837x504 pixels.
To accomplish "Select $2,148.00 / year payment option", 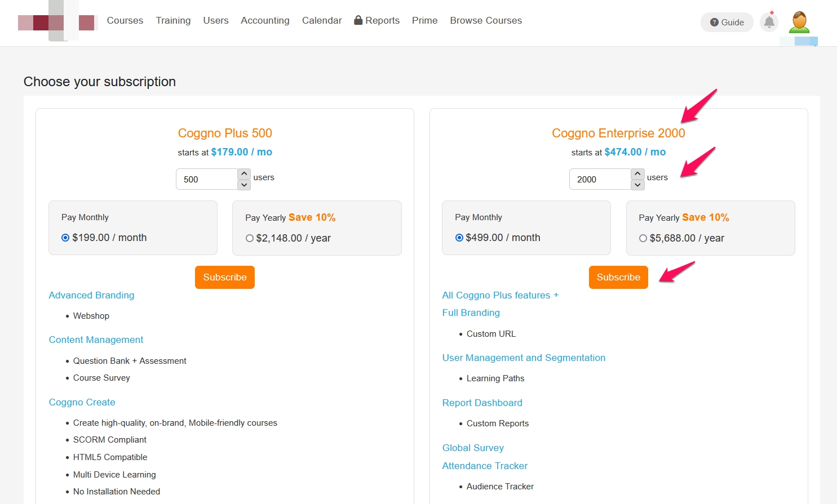I will click(249, 238).
